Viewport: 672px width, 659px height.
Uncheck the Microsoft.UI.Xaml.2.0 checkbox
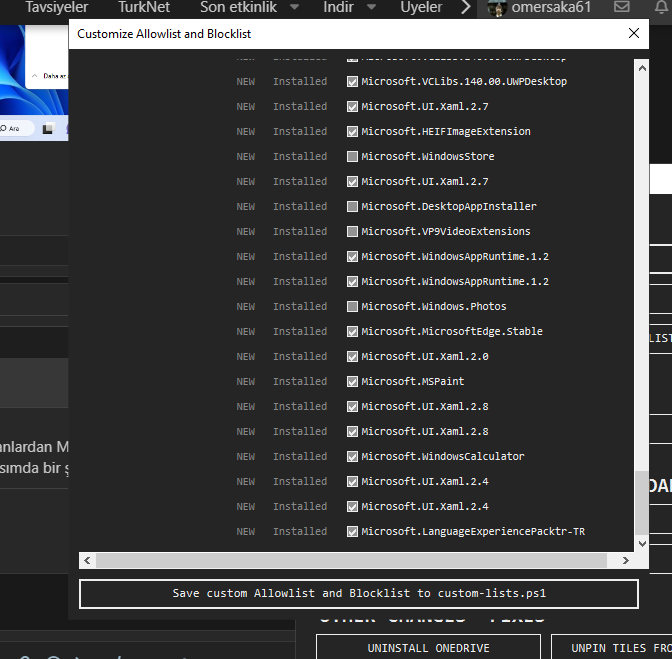[352, 356]
